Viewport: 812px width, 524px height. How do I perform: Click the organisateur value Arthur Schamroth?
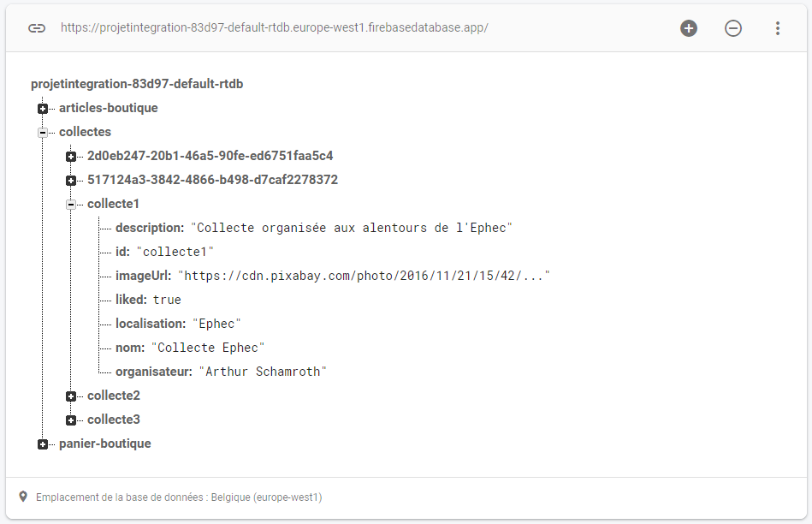pos(263,372)
